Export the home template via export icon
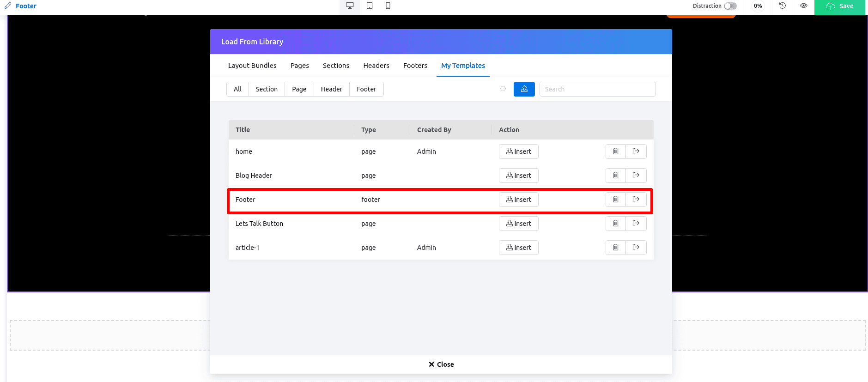 636,152
